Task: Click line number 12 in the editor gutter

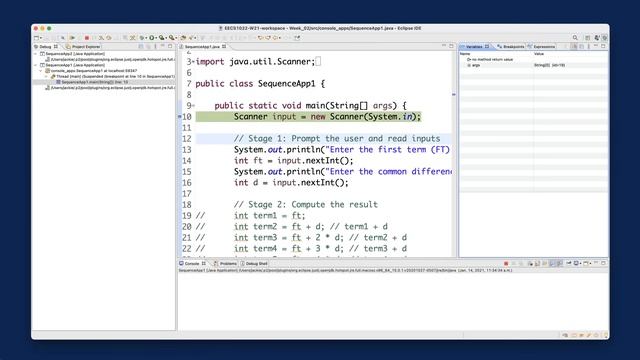Action: pyautogui.click(x=187, y=139)
